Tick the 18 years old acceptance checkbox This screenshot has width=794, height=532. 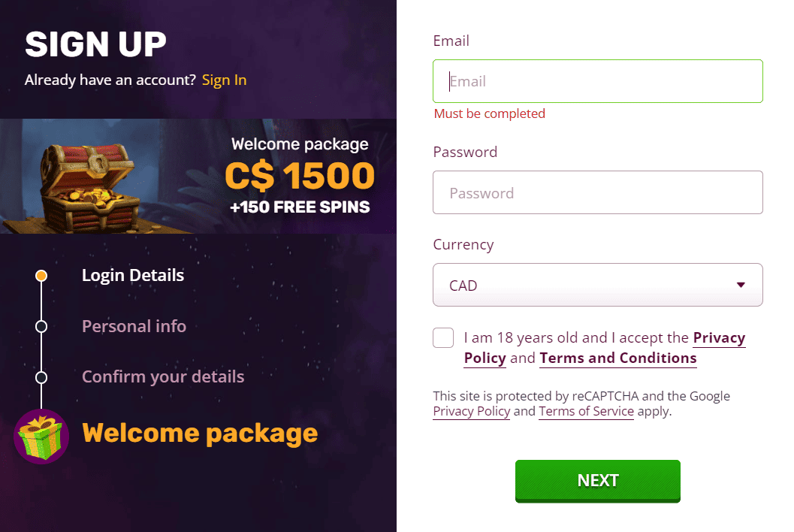click(x=443, y=337)
